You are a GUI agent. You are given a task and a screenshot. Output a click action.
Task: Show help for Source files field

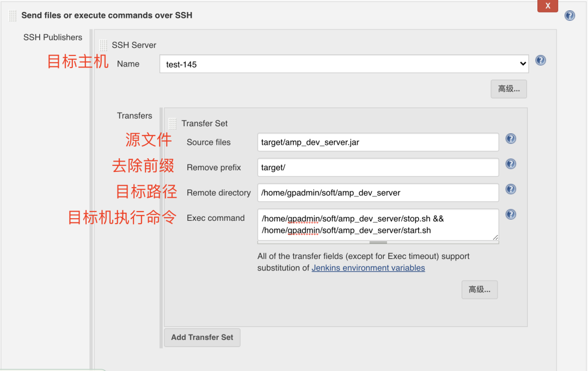[511, 139]
